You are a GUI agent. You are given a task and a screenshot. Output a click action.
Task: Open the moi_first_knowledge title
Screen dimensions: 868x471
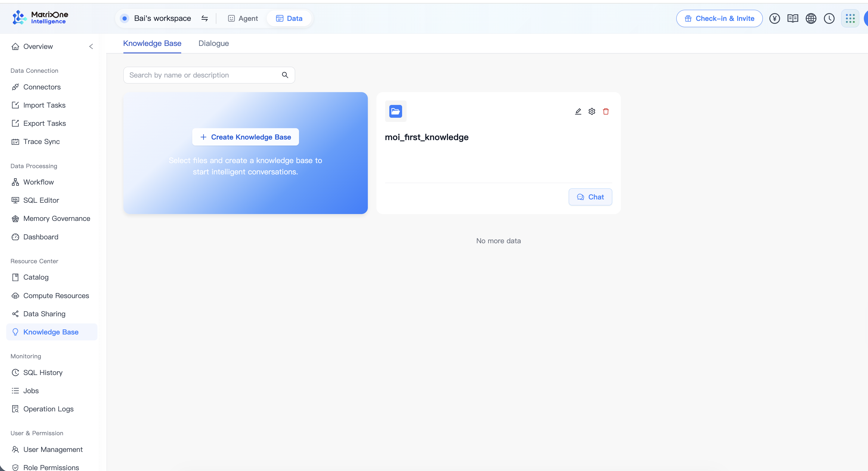pos(427,137)
